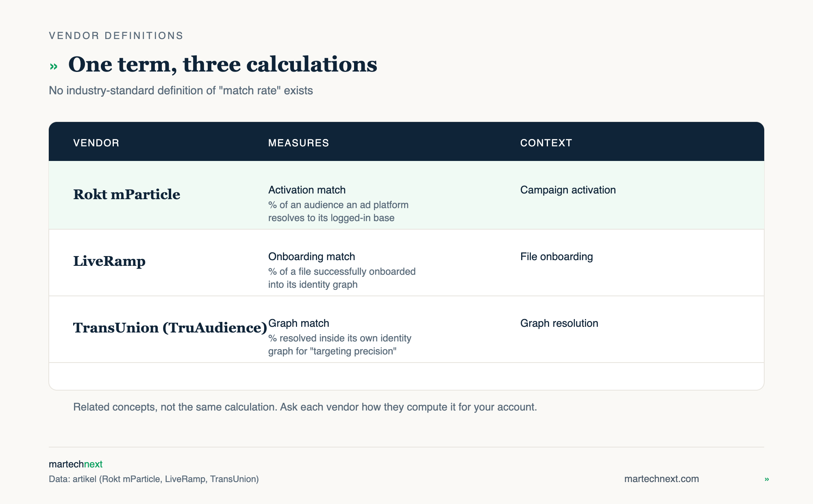Select the TransUnion (TruAudience) vendor name

pos(170,328)
